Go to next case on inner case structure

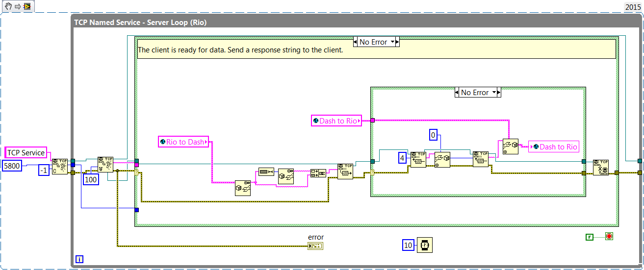pos(499,92)
